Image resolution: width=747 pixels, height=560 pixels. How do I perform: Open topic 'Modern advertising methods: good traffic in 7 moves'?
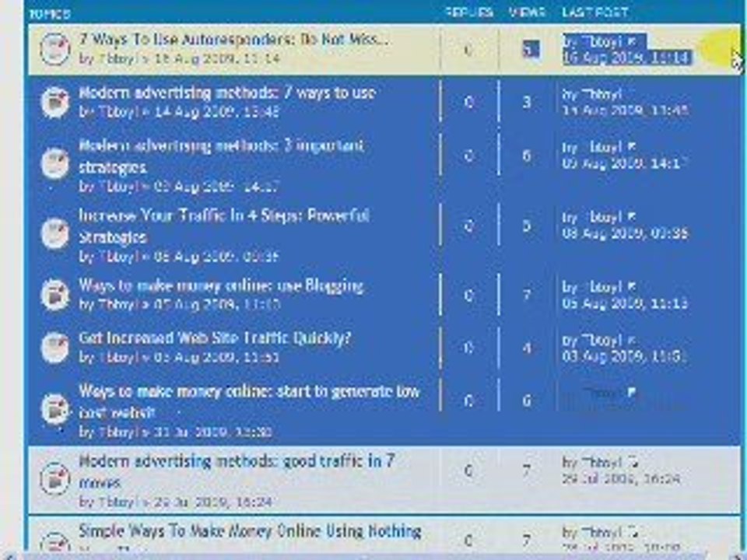coord(237,471)
